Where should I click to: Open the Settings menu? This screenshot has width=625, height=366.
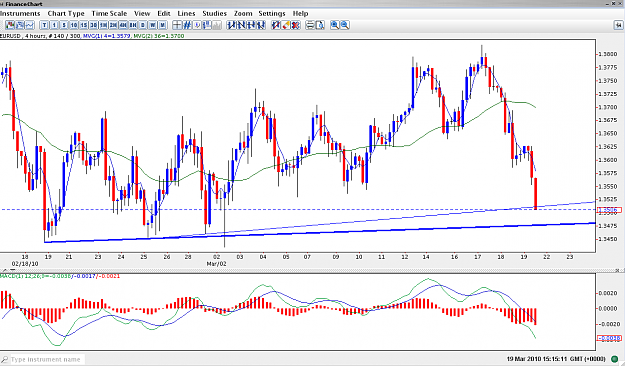coord(272,13)
